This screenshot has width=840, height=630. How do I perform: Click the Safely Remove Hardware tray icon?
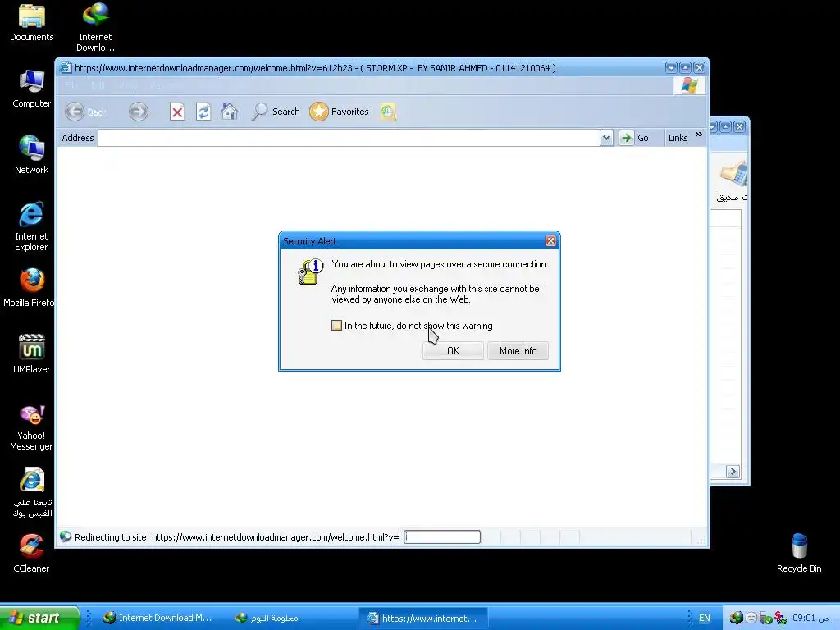point(765,618)
